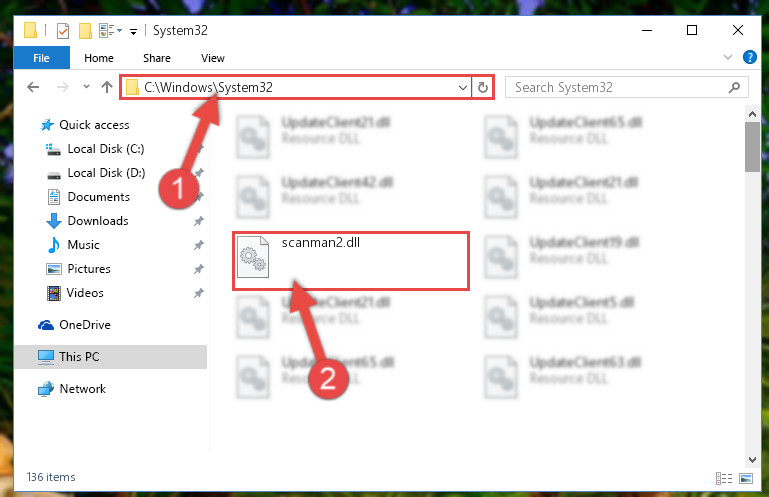Open the View ribbon tab
Image resolution: width=769 pixels, height=497 pixels.
pyautogui.click(x=212, y=58)
